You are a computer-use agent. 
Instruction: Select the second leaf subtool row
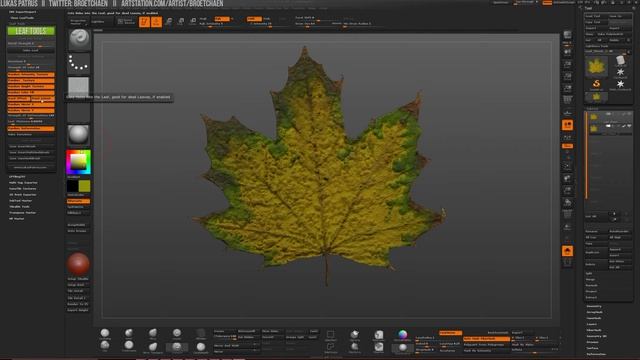(610, 129)
